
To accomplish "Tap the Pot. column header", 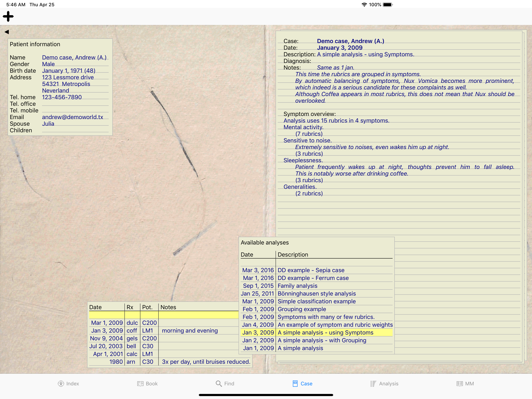I will pos(147,307).
